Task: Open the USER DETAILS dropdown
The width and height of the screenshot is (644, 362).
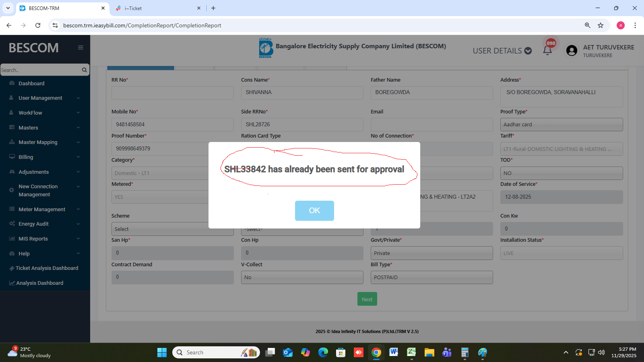Action: pos(502,51)
